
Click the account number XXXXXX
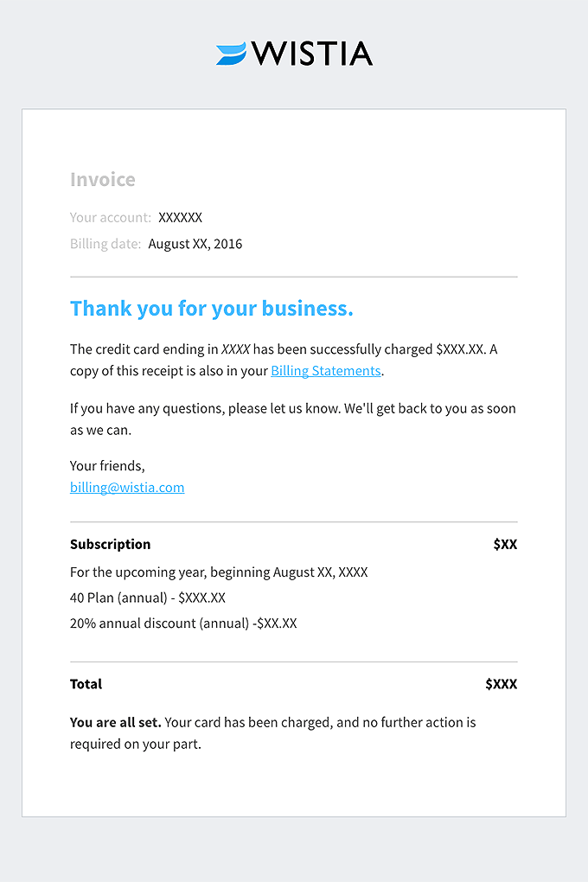point(180,218)
